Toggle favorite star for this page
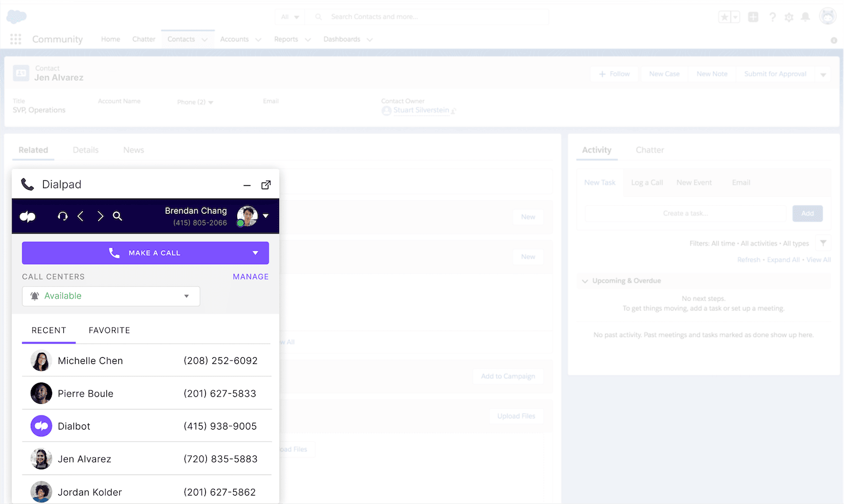This screenshot has height=504, width=844. point(724,17)
